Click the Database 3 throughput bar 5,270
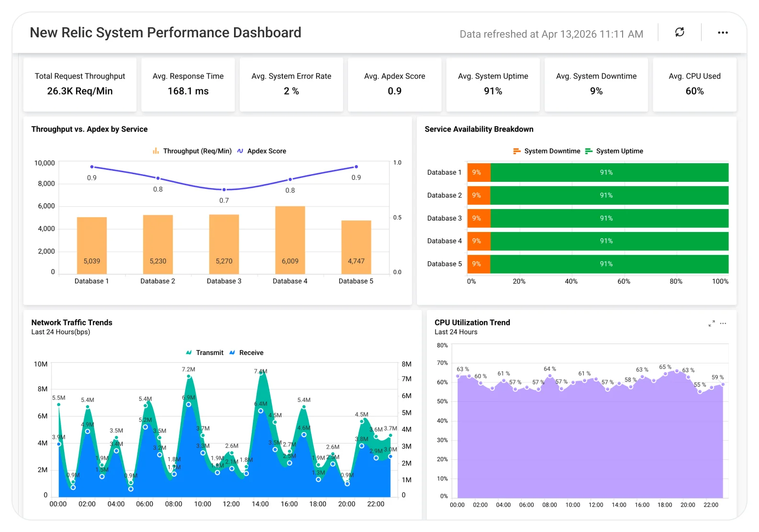Image resolution: width=759 pixels, height=532 pixels. (x=224, y=244)
